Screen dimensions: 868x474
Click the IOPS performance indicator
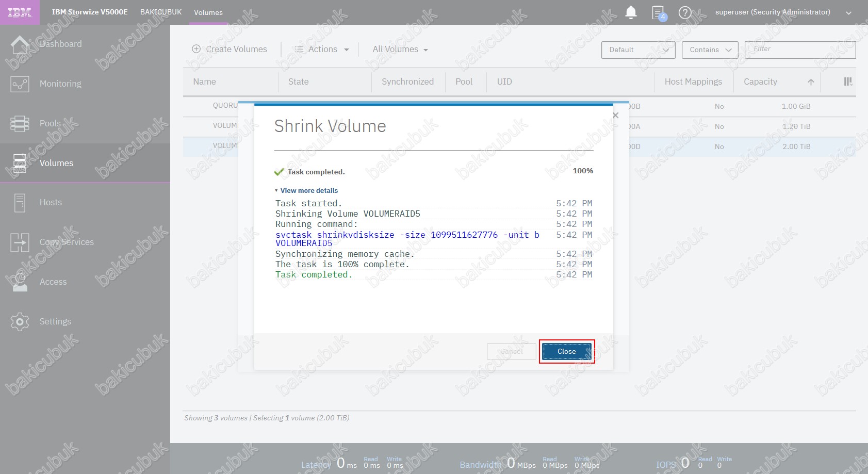tap(694, 463)
